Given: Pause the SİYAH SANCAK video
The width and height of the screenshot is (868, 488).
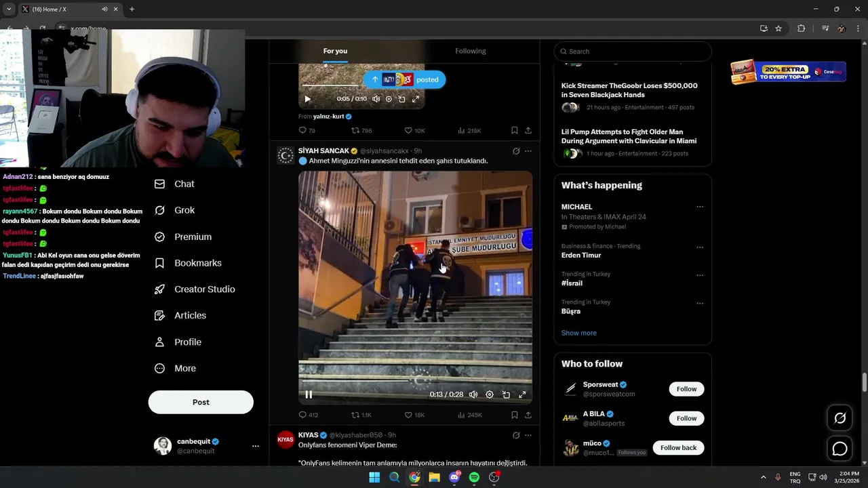Looking at the screenshot, I should coord(309,394).
